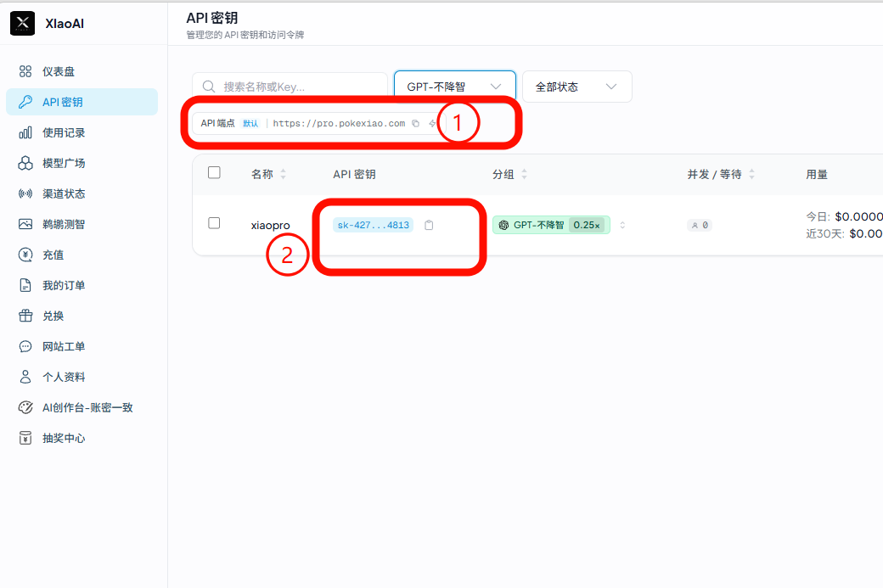Open 兑换 gift icon
Image resolution: width=883 pixels, height=588 pixels.
25,316
